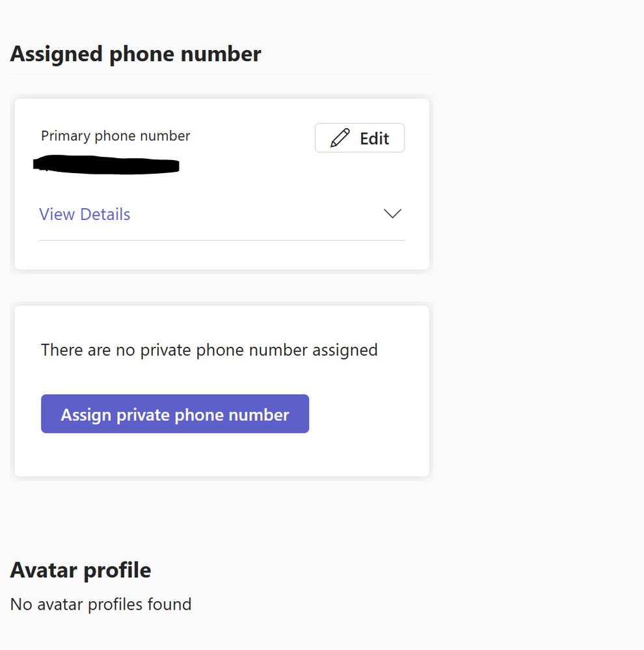Select the No avatar profiles found text
644x650 pixels.
pyautogui.click(x=101, y=604)
